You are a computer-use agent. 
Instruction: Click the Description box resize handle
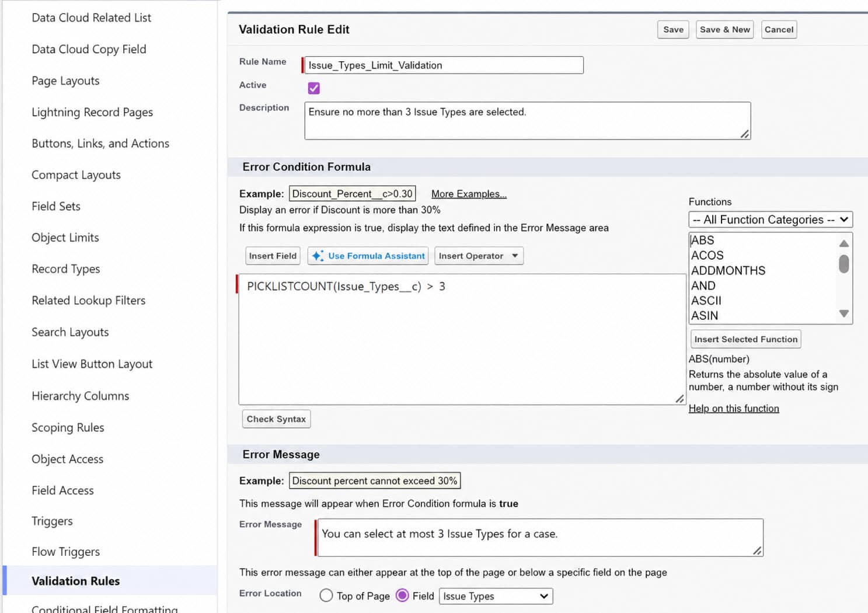pos(745,134)
